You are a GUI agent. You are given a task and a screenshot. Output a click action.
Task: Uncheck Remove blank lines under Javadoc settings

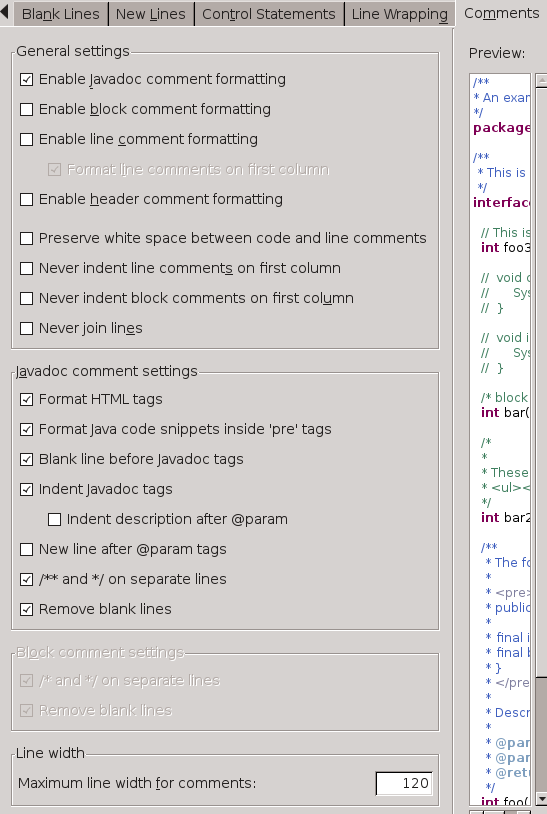tap(26, 609)
